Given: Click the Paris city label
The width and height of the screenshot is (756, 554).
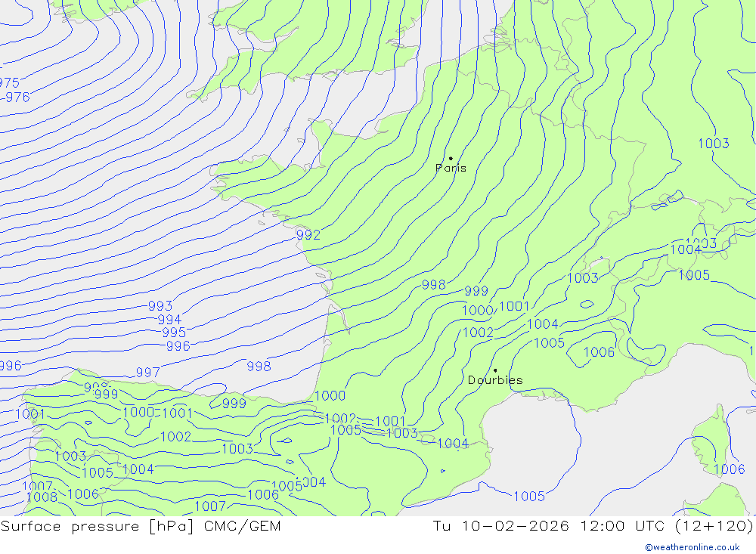Looking at the screenshot, I should tap(451, 168).
